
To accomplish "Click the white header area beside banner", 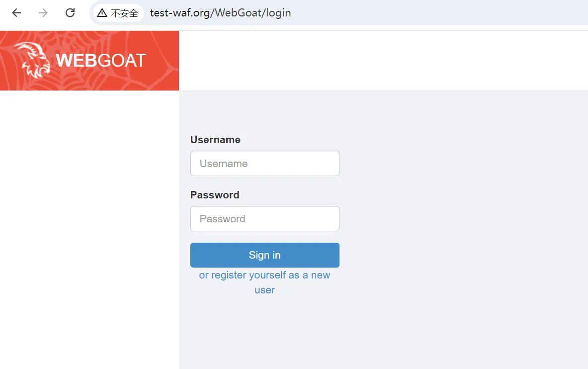I will click(x=383, y=61).
